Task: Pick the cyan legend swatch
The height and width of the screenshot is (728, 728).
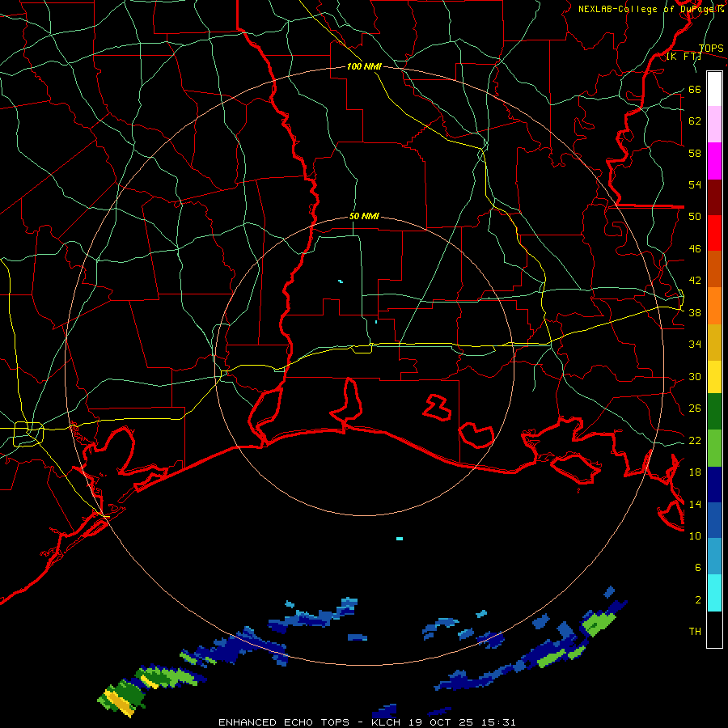Action: coord(714,593)
